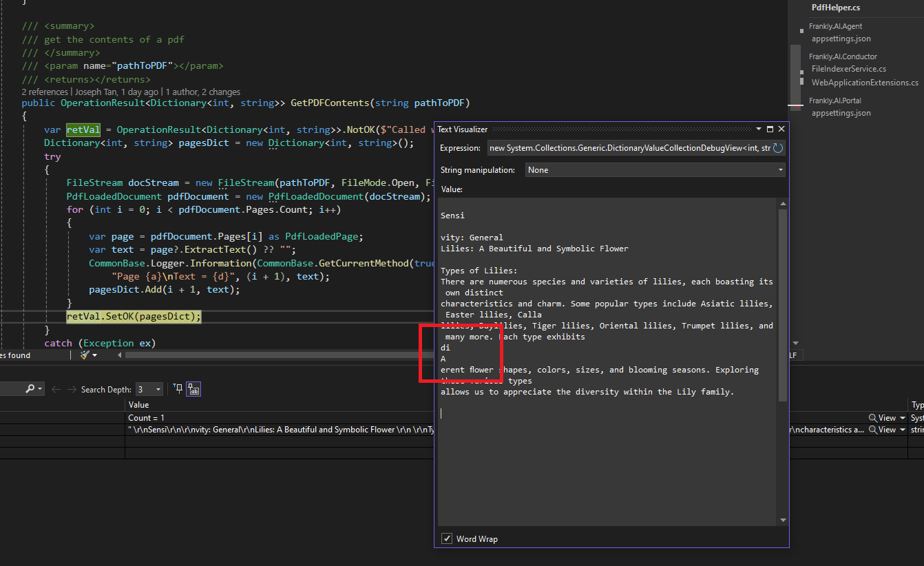The image size is (924, 566).
Task: Click the scroll down arrow in Text Visualizer value box
Action: pyautogui.click(x=782, y=520)
